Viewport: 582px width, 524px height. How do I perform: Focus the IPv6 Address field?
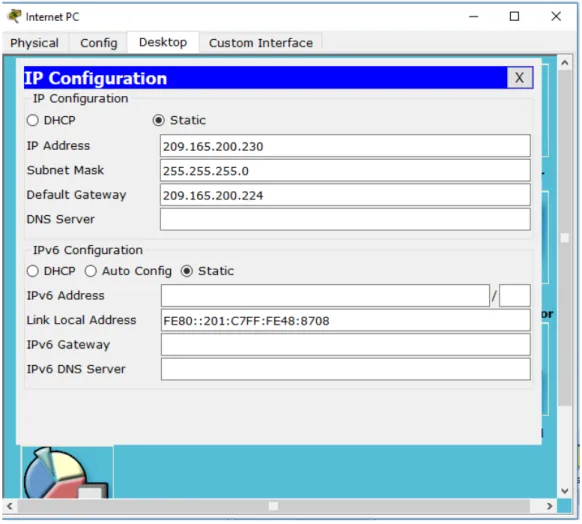(325, 296)
